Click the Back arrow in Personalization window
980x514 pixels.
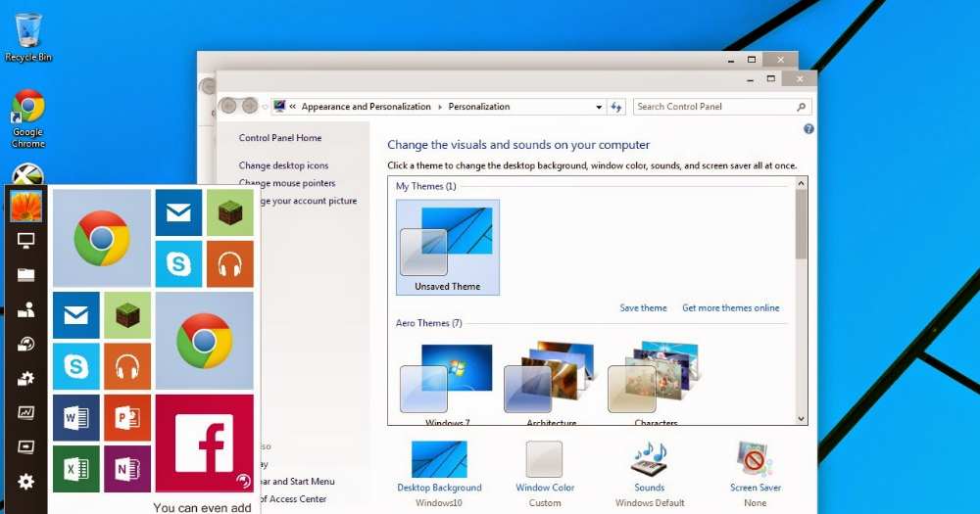[x=228, y=106]
